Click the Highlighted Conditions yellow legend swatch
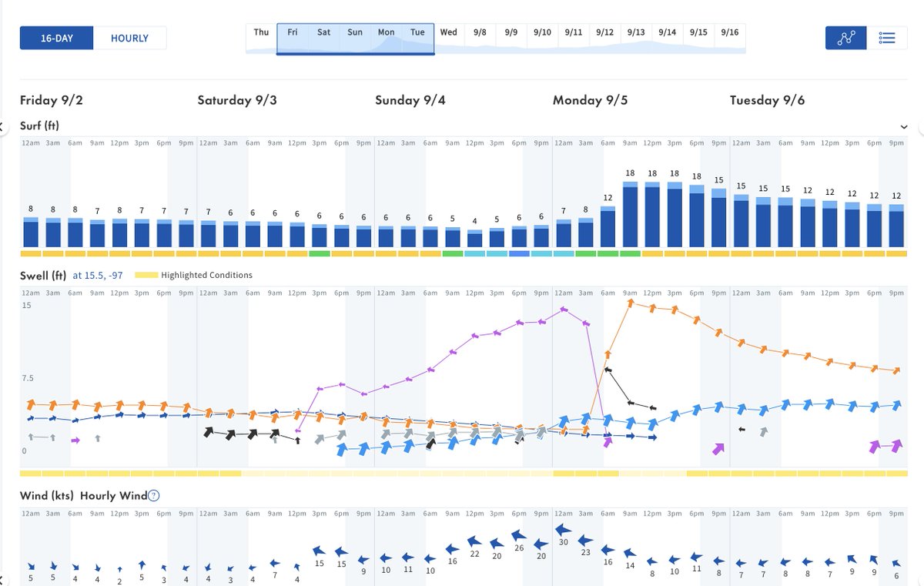The image size is (924, 586). point(146,275)
